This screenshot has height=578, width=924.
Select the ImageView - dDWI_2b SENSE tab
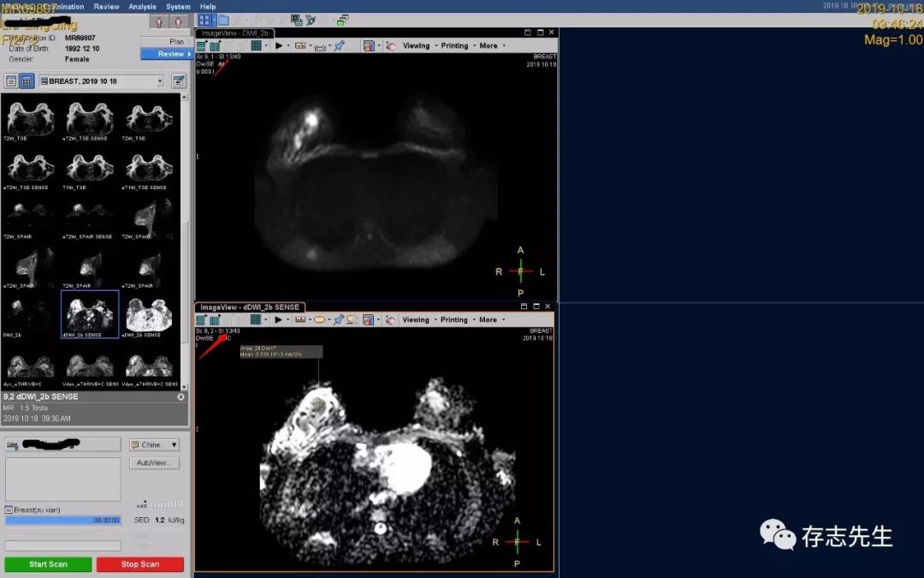click(249, 307)
